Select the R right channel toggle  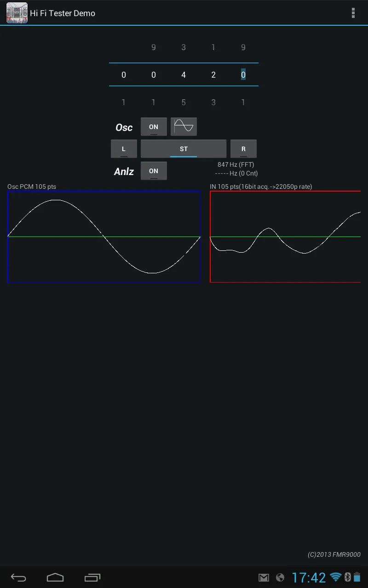click(x=243, y=149)
